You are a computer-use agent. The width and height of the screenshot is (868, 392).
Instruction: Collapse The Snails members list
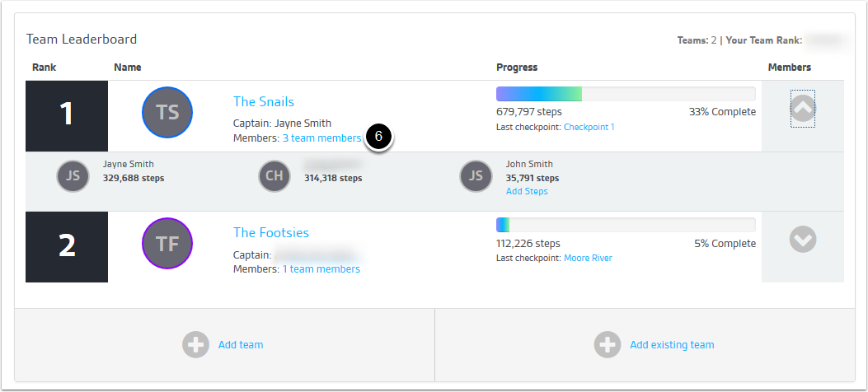(802, 109)
